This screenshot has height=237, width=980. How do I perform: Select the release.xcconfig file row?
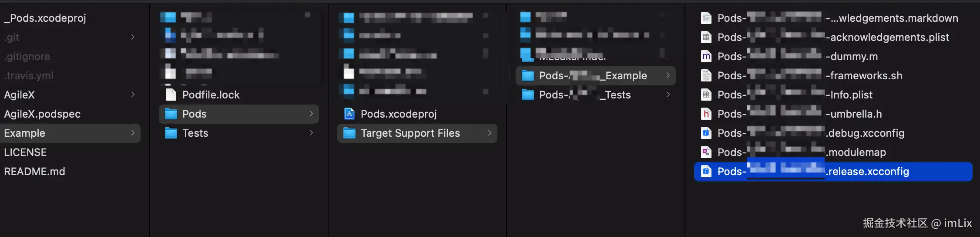[833, 171]
